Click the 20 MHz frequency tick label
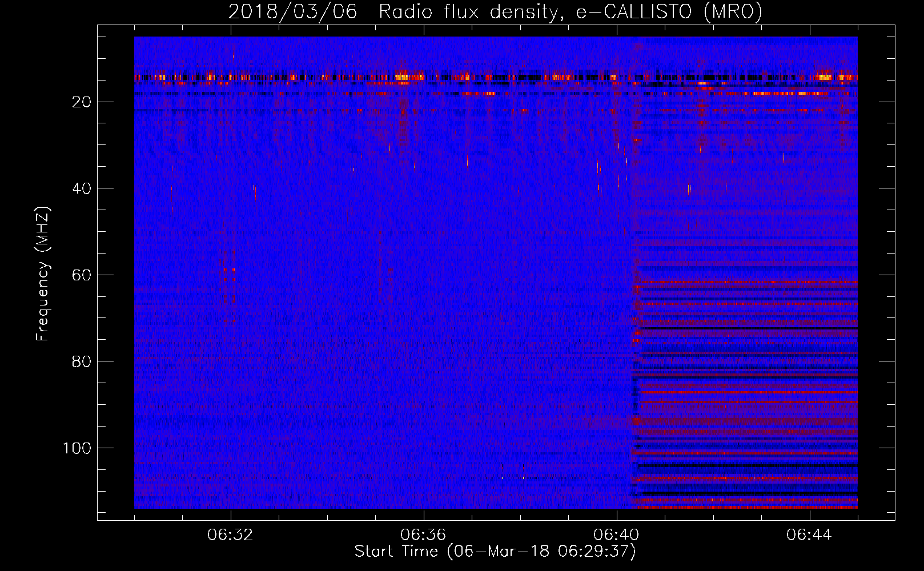 click(82, 102)
